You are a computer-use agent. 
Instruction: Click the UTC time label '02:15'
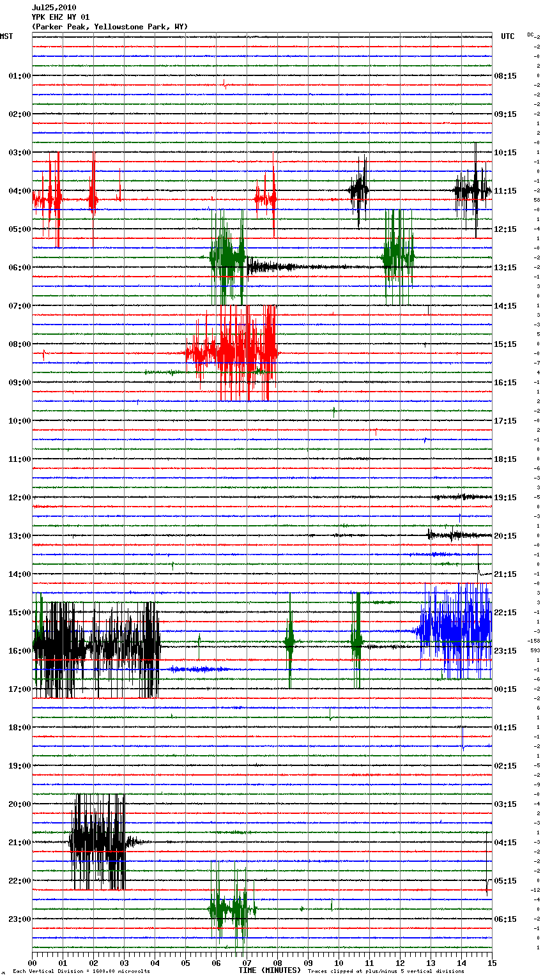(505, 766)
